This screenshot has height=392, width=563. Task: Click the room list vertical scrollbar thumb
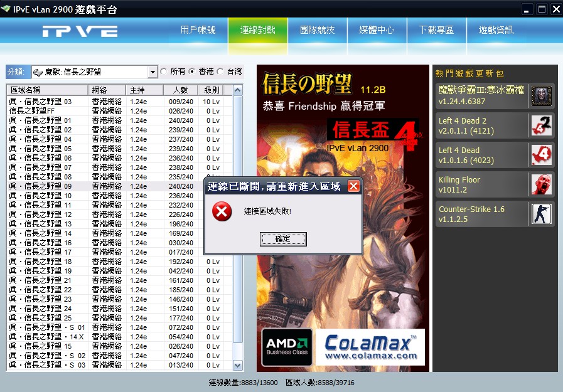(238, 219)
